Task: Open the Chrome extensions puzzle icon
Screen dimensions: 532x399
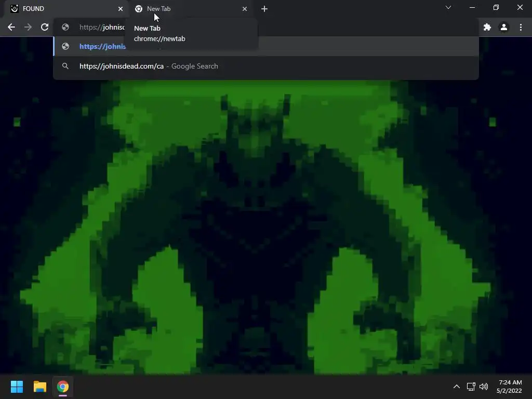Action: click(487, 27)
